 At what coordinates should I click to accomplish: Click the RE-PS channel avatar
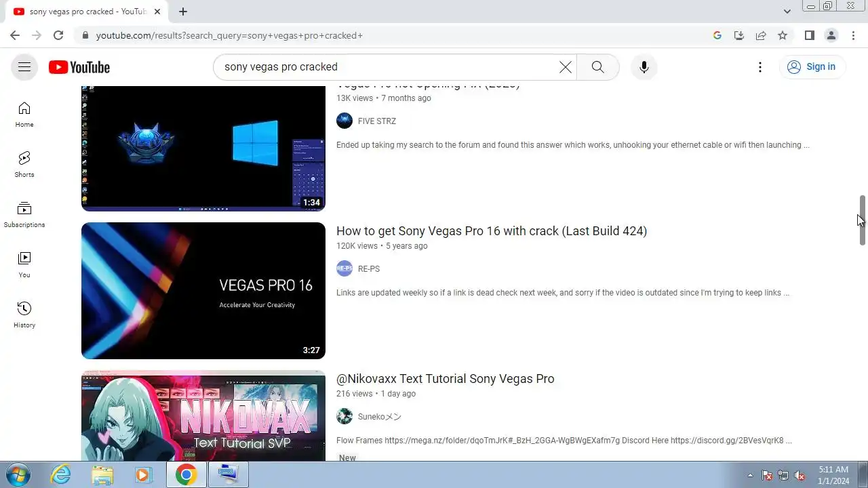pos(344,269)
